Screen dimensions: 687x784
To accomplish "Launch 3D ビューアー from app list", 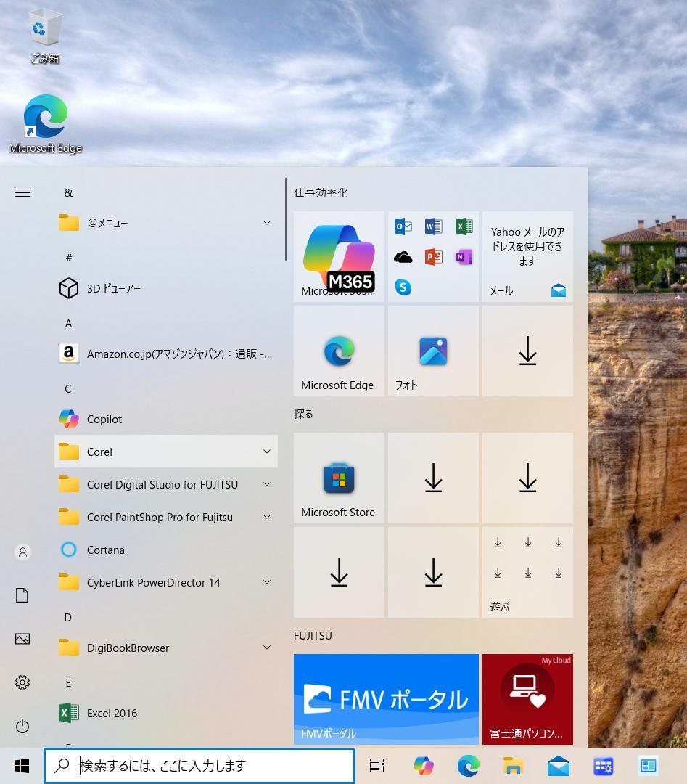I will [166, 288].
